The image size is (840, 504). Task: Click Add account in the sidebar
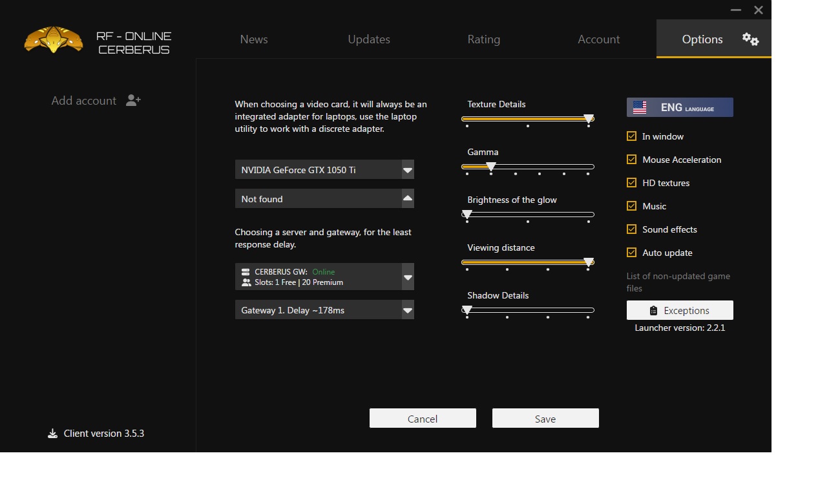pos(84,100)
